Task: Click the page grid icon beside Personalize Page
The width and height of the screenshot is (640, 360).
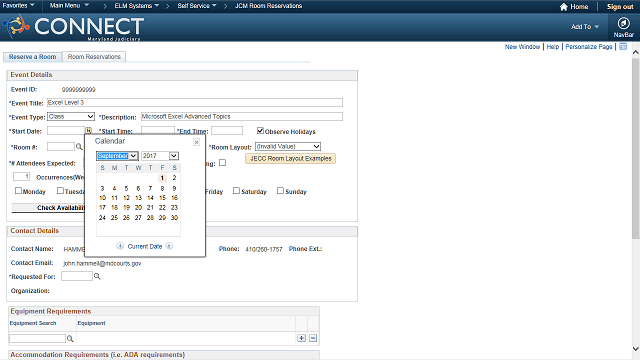Action: (x=623, y=47)
